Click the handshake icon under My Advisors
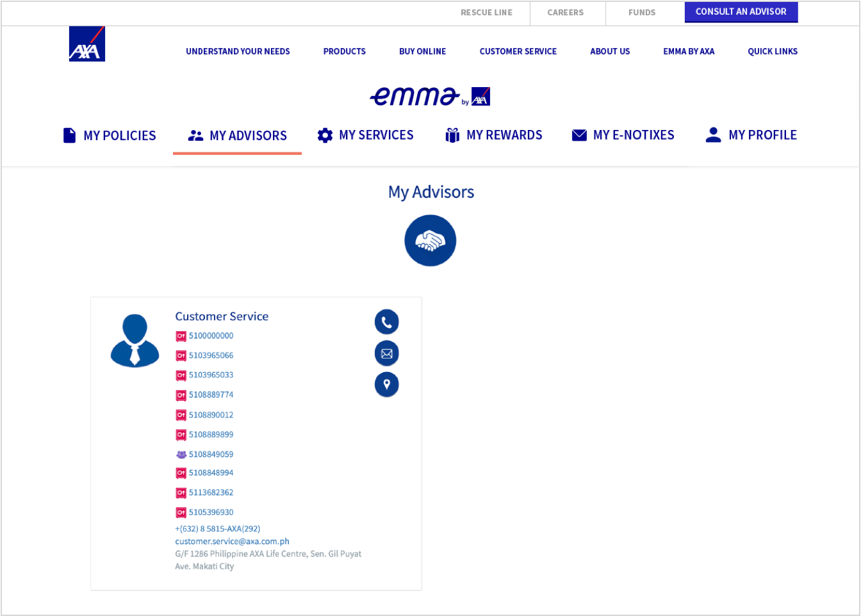 point(430,241)
